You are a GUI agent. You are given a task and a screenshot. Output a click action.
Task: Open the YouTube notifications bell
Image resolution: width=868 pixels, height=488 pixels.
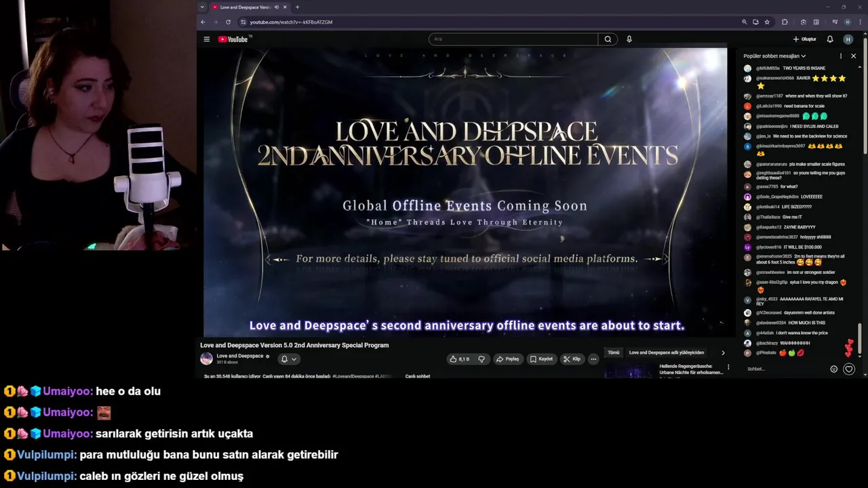tap(830, 39)
